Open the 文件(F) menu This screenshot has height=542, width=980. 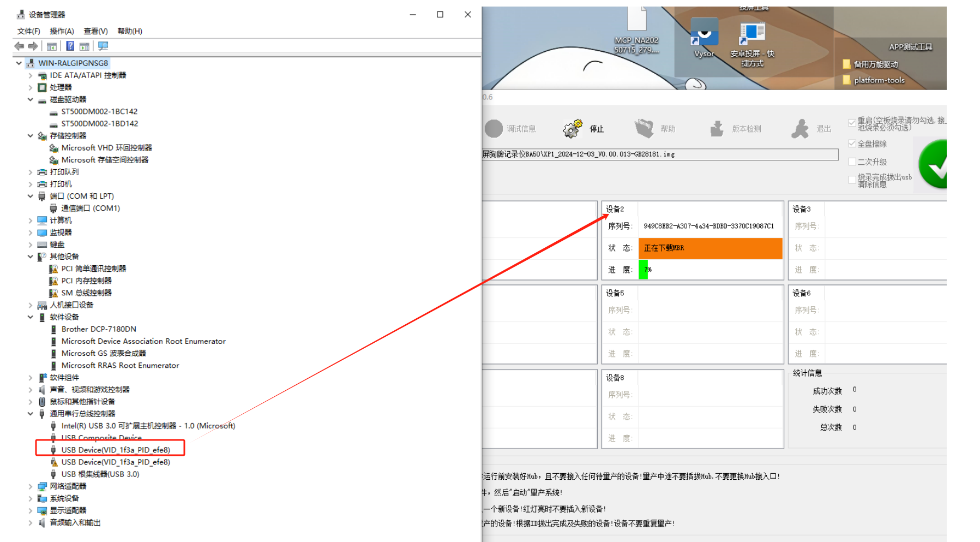(x=28, y=31)
